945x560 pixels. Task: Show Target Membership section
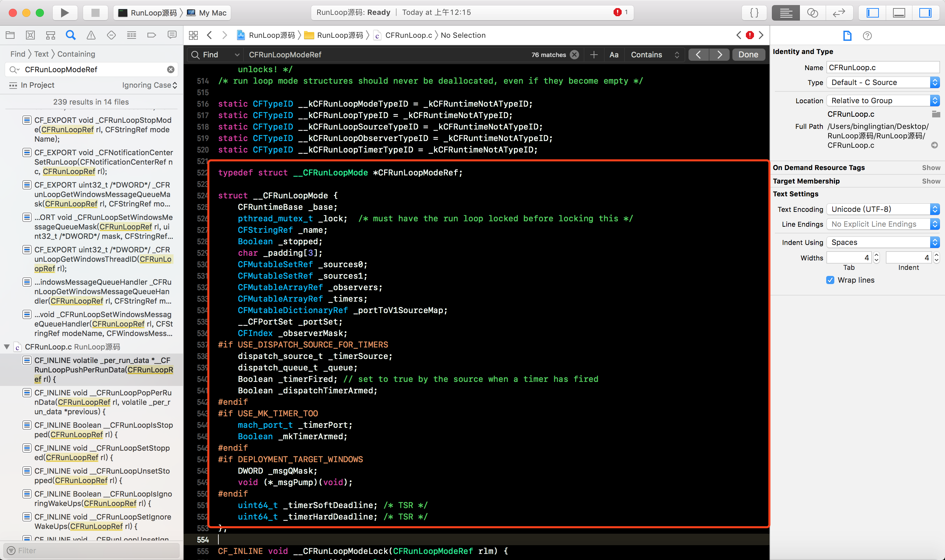(930, 181)
